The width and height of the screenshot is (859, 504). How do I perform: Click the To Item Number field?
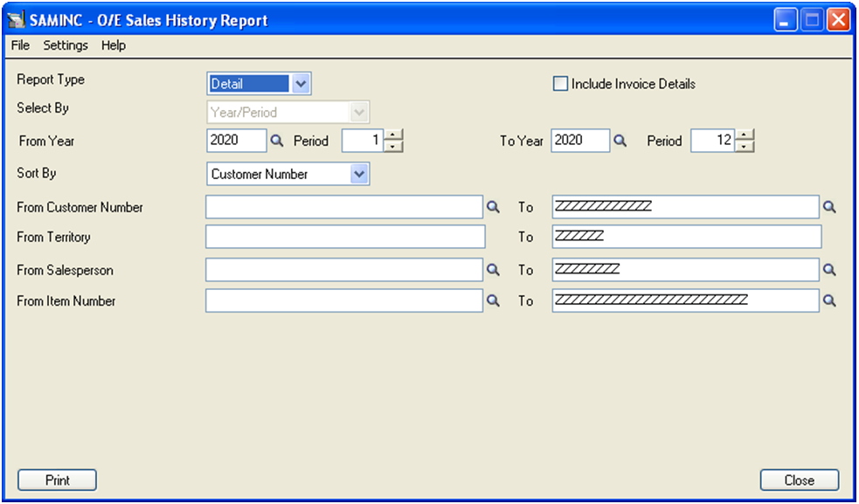686,300
